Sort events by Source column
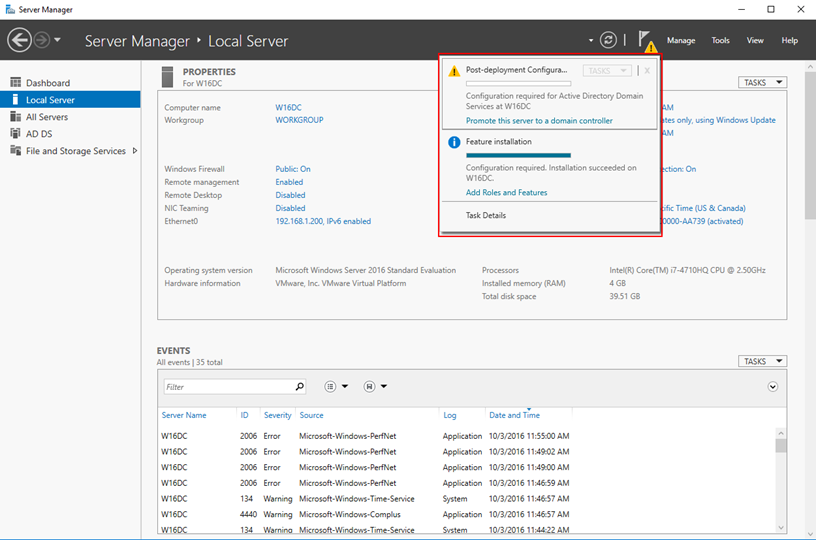The height and width of the screenshot is (540, 816). tap(311, 415)
